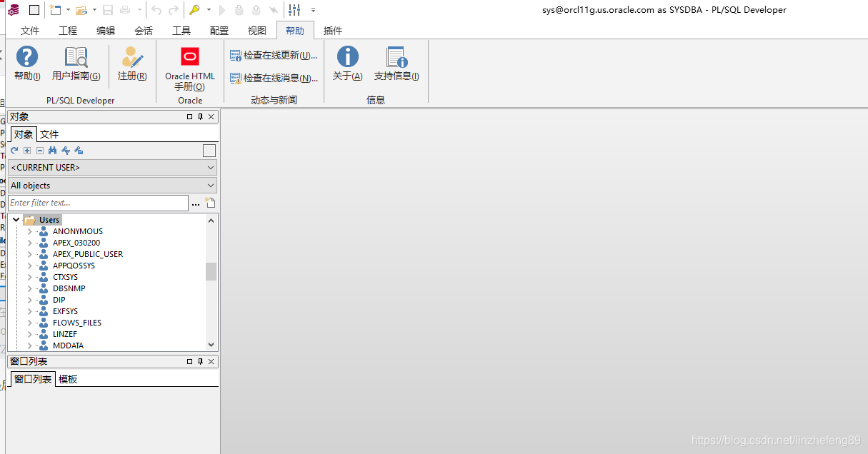Click the New document icon in quick toolbar
This screenshot has height=454, width=868.
click(x=56, y=10)
